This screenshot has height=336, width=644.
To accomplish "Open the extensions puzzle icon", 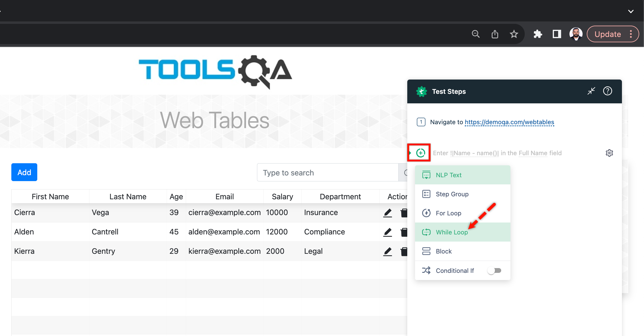I will 538,34.
